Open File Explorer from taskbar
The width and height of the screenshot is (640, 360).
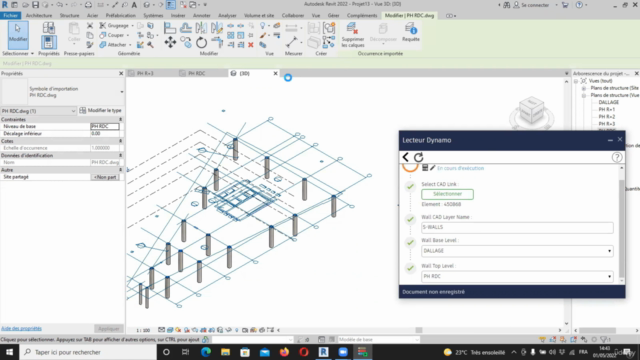coord(225,352)
